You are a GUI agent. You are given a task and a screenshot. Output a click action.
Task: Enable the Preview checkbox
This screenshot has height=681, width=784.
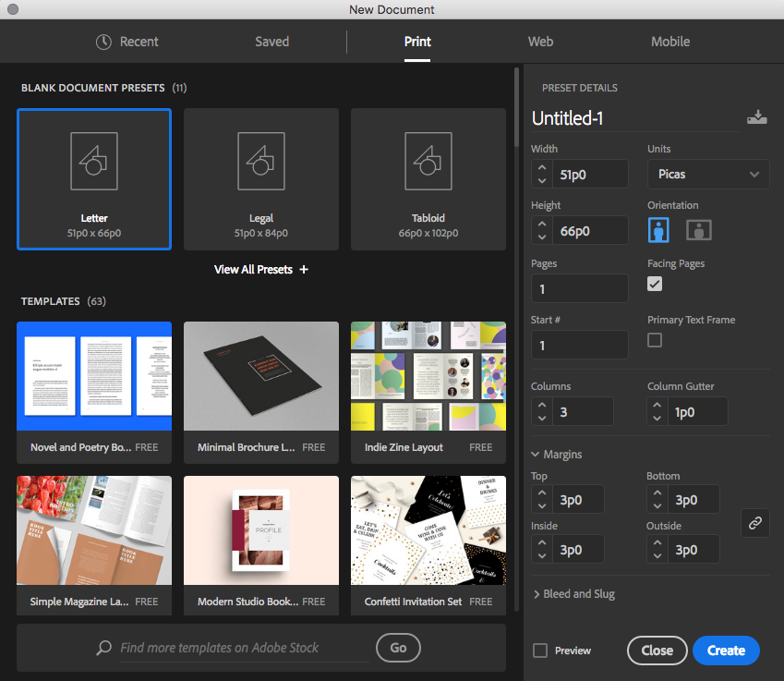click(x=540, y=651)
